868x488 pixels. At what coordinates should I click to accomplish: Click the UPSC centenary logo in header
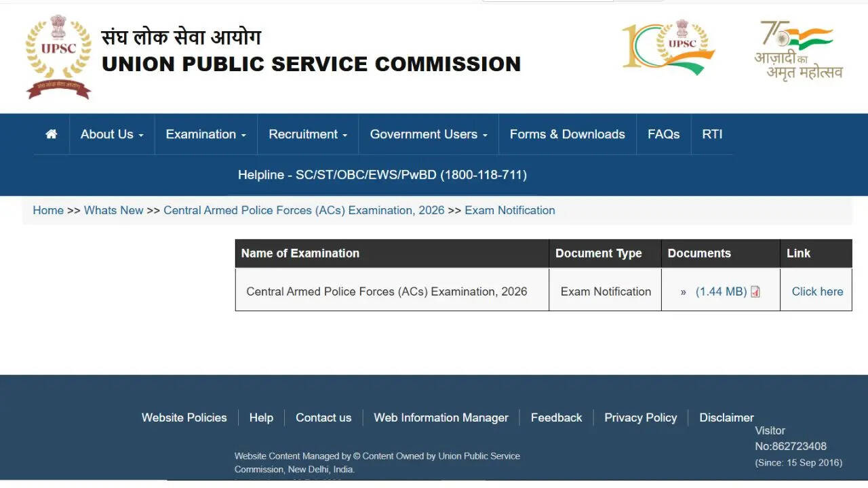[669, 47]
